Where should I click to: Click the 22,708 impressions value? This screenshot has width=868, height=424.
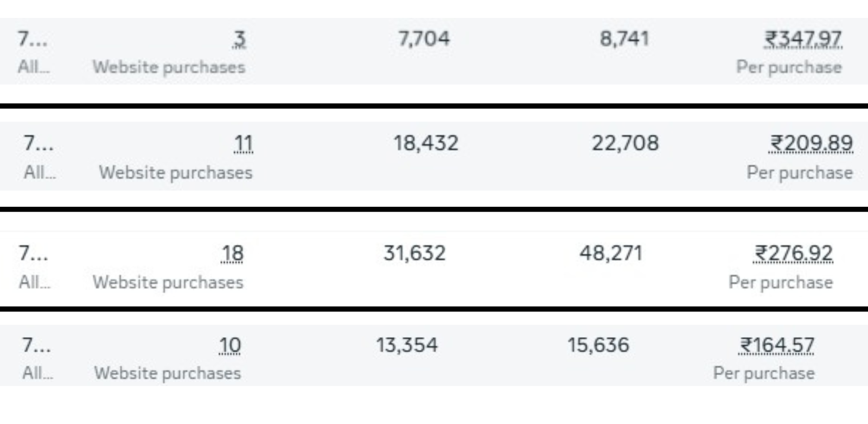click(x=625, y=144)
